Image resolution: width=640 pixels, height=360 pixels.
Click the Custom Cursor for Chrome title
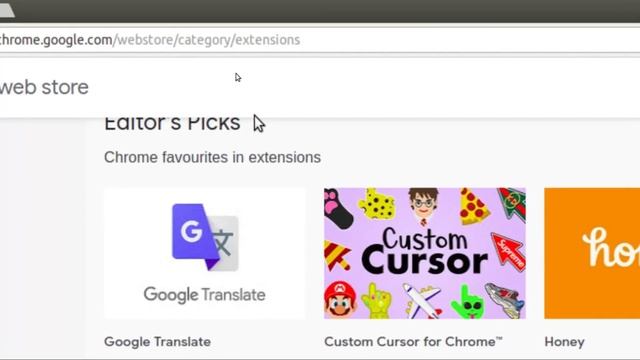[x=413, y=342]
